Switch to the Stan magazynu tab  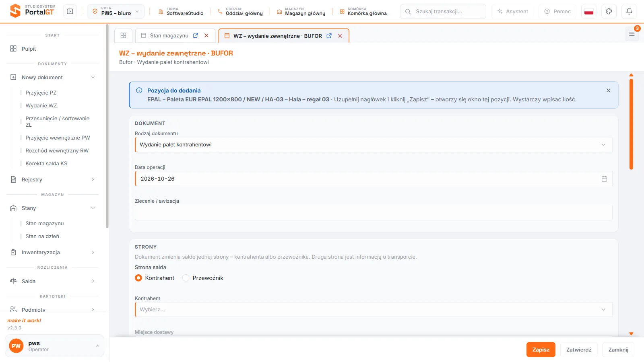click(x=169, y=35)
